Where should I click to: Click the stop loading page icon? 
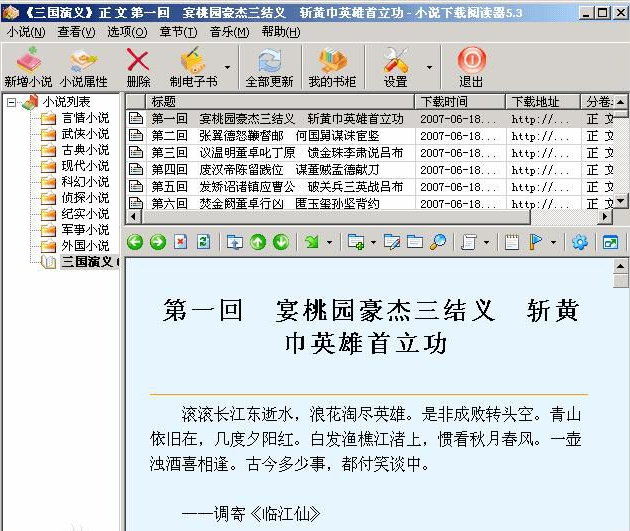point(181,242)
